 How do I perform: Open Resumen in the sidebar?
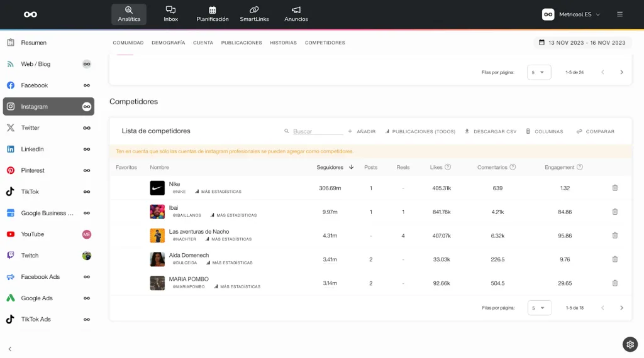48,43
